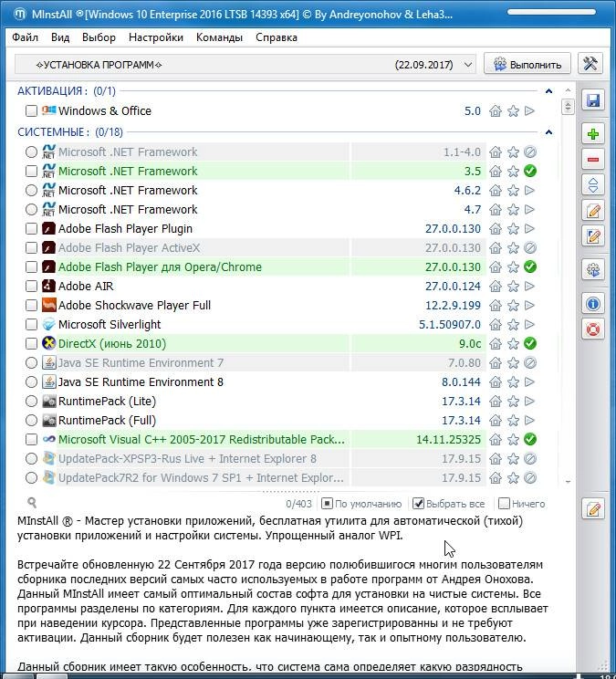Enable Microsoft Silverlight checkbox

pos(31,325)
